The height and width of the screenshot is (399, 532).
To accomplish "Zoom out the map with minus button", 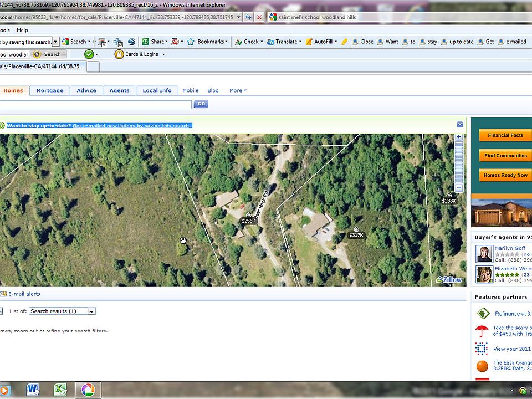I will [459, 188].
